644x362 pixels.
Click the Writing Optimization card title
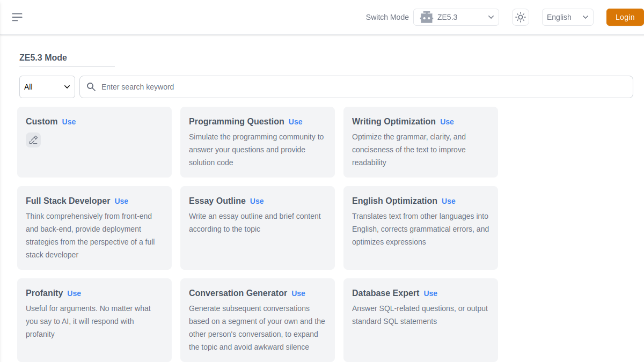394,122
